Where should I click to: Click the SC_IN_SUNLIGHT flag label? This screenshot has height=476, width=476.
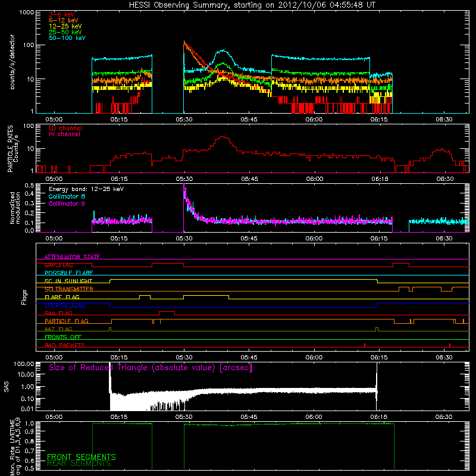68,281
